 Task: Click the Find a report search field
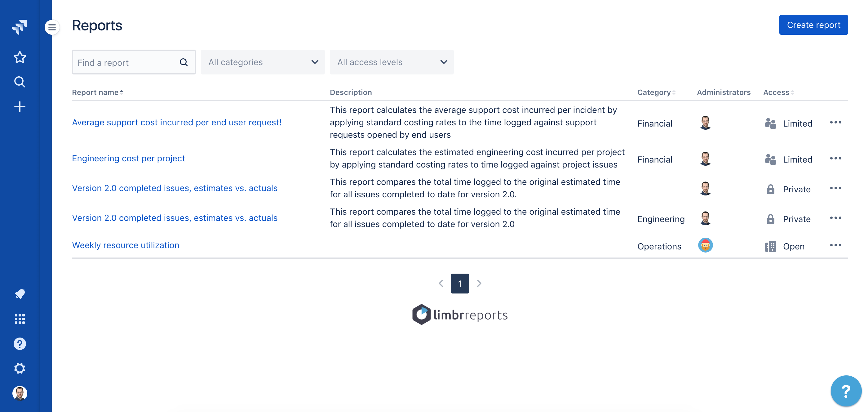click(128, 62)
